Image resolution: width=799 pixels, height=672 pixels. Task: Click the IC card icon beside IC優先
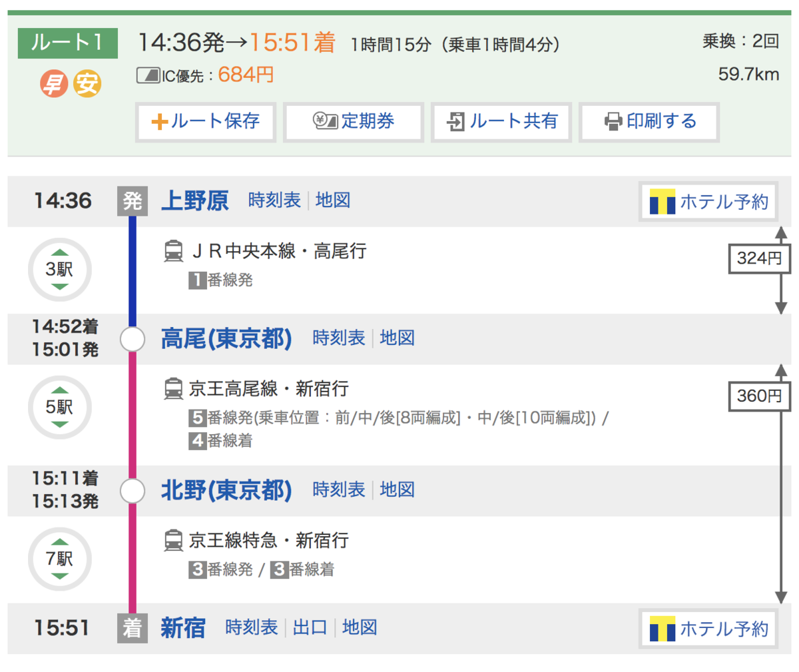point(148,75)
